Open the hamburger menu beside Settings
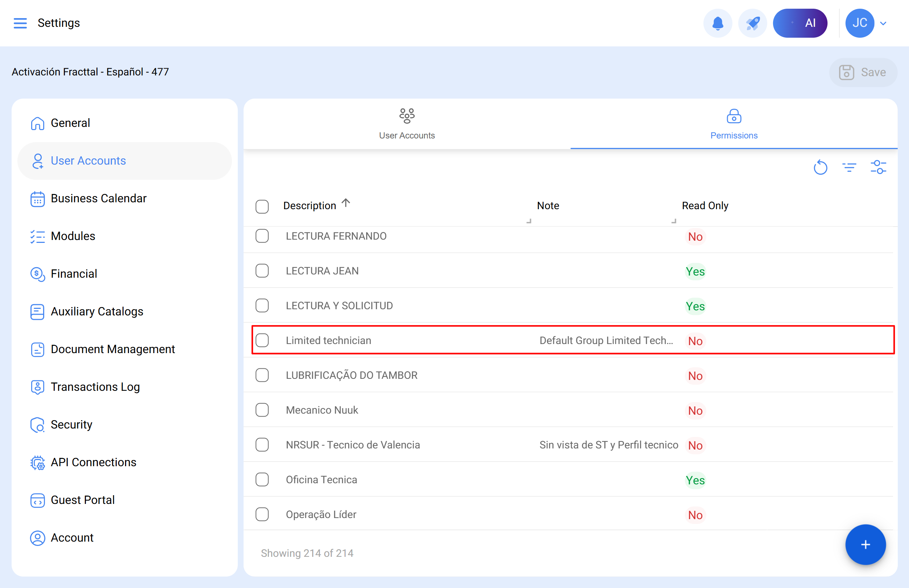The image size is (909, 588). click(20, 23)
